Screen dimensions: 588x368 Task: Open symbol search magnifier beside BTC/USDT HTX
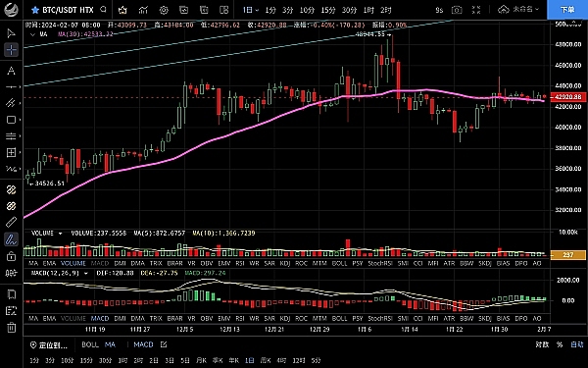pyautogui.click(x=103, y=10)
